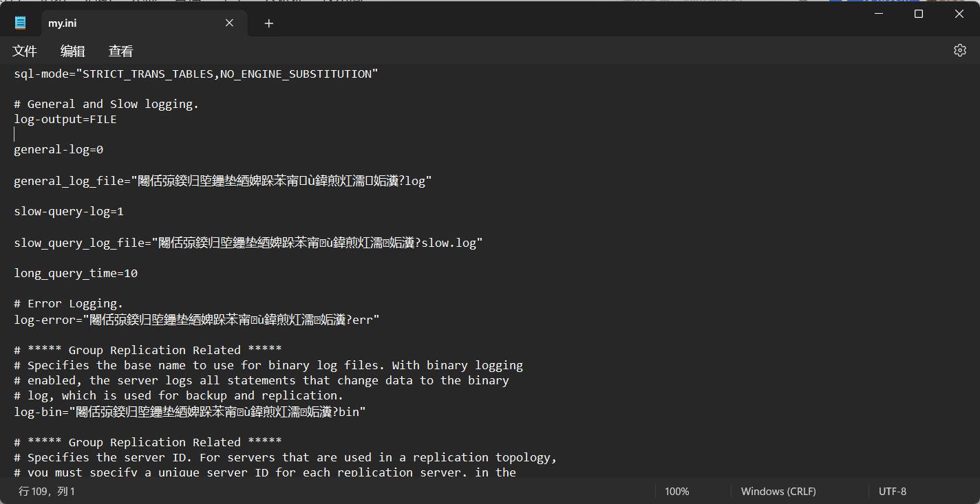Open the 查看 menu
This screenshot has width=980, height=504.
tap(121, 51)
